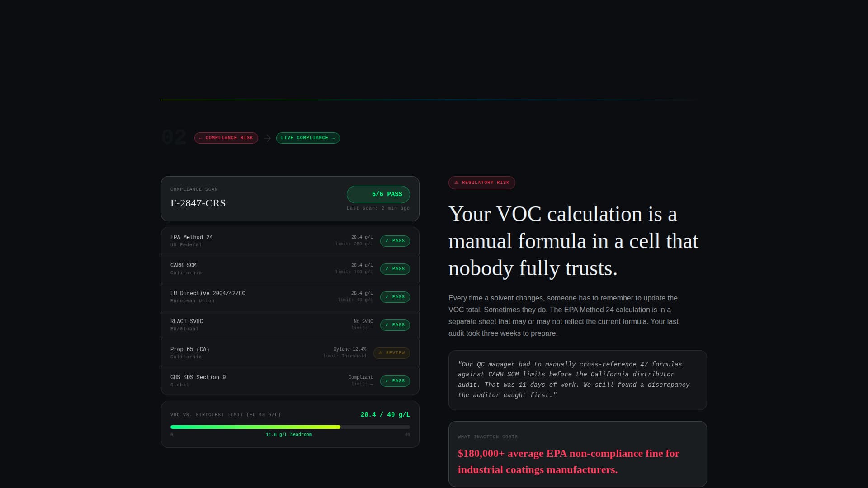Click the '11.6 g/L headroom' label
The height and width of the screenshot is (488, 868).
coord(289,435)
